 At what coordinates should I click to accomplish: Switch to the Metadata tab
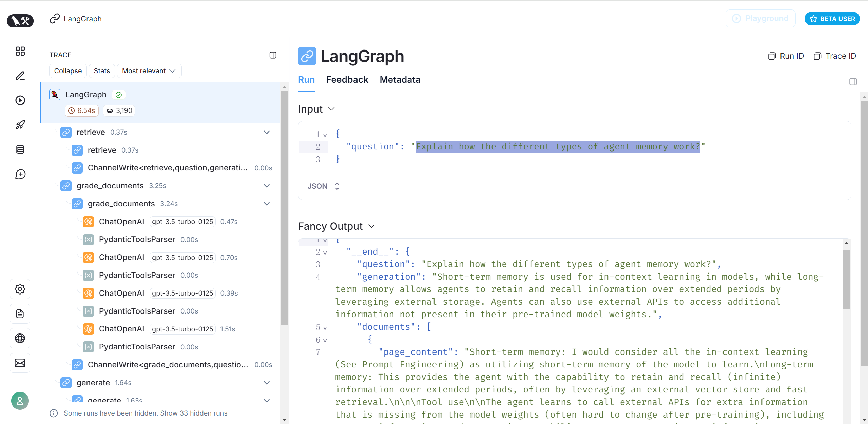click(x=400, y=80)
